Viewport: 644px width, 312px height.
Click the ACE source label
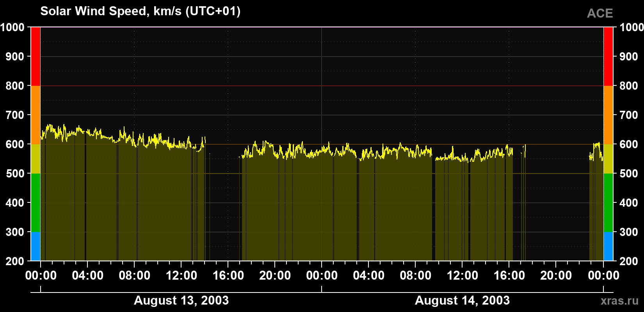coord(600,13)
